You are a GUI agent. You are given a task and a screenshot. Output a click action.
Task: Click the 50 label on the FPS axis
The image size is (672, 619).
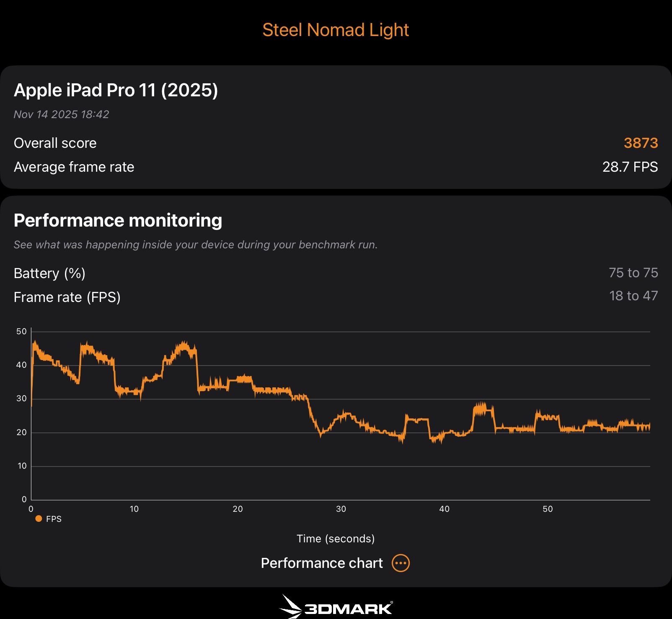coord(21,331)
